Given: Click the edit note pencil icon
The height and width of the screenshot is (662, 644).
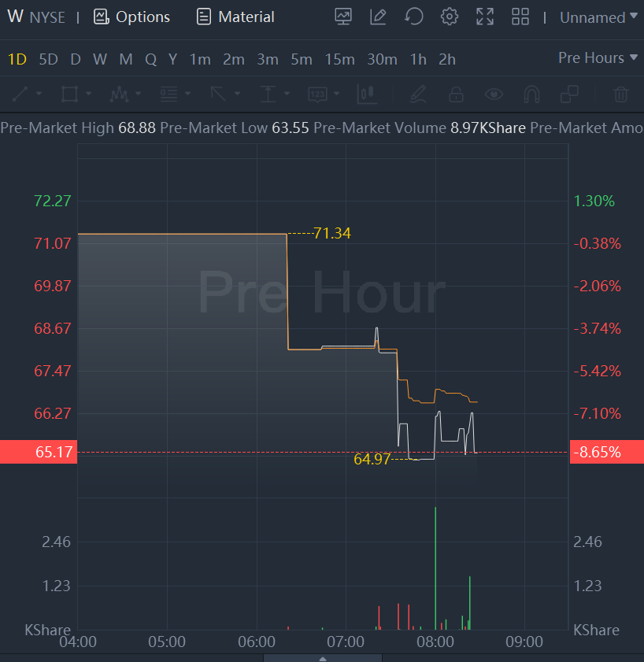Looking at the screenshot, I should click(379, 17).
